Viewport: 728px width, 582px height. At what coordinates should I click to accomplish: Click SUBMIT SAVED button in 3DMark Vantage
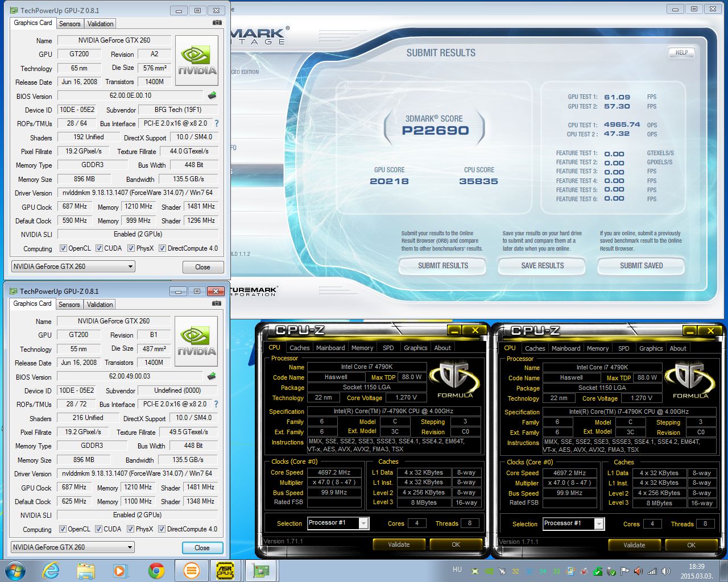click(x=642, y=265)
